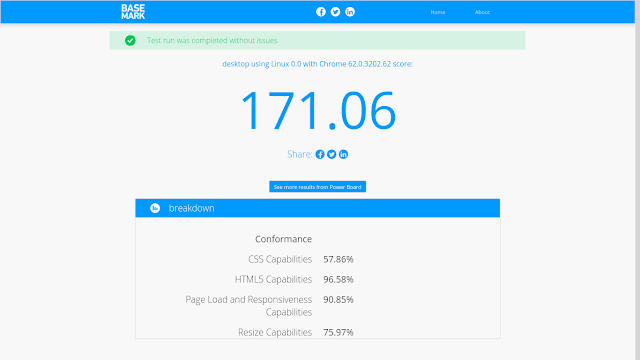
Task: Click the Basemark logo in header
Action: pyautogui.click(x=133, y=12)
